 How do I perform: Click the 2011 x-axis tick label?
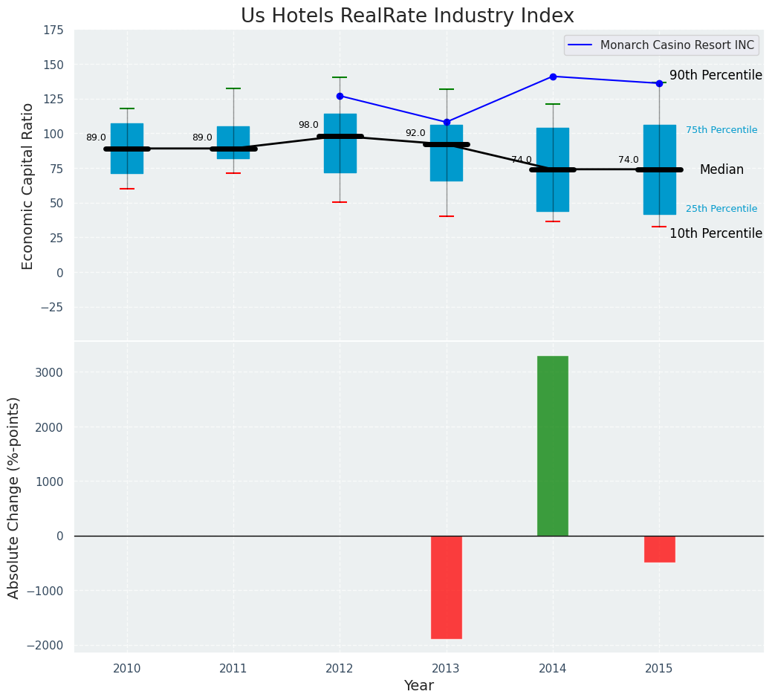tap(233, 669)
